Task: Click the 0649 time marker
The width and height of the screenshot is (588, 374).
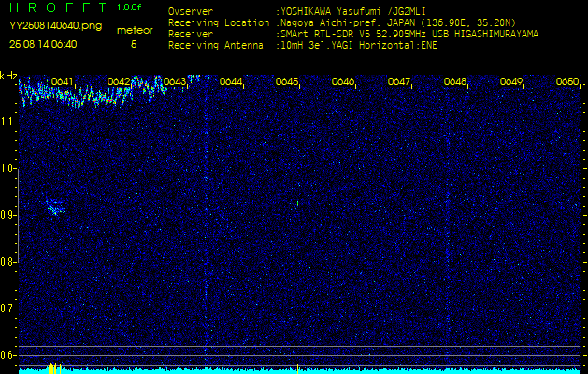Action: [x=511, y=81]
